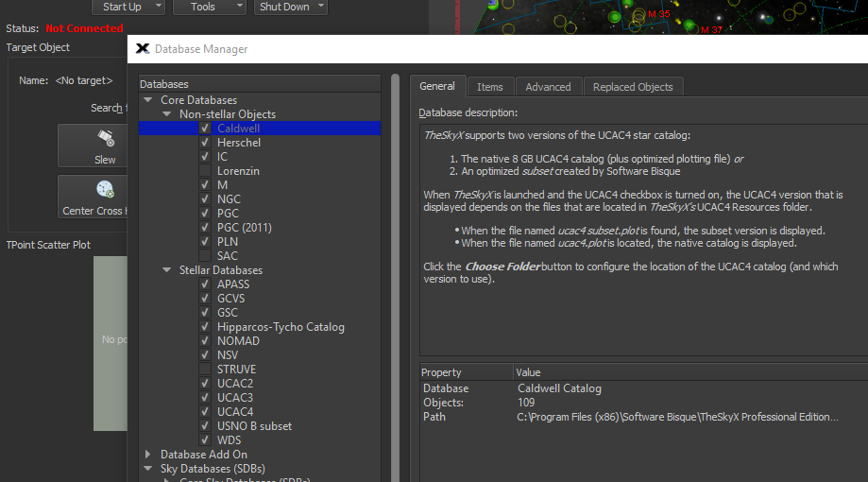Click the M 37 label on sky chart
The height and width of the screenshot is (482, 868).
(x=711, y=30)
